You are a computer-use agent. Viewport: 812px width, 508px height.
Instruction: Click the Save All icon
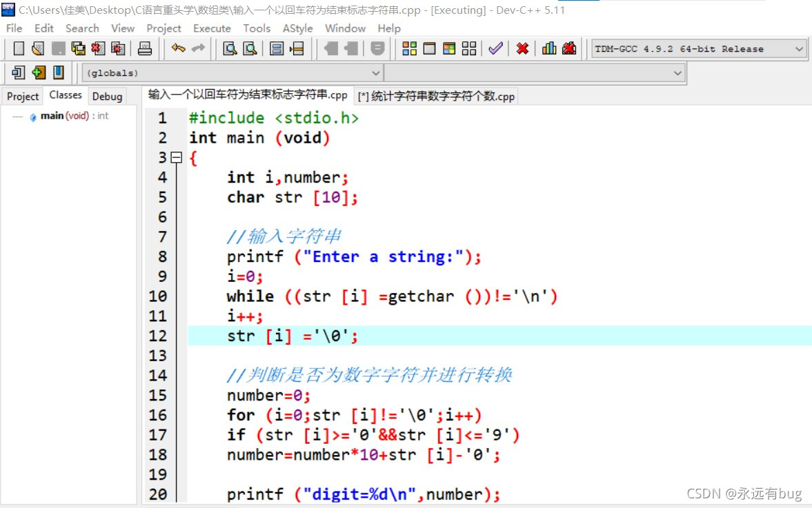(78, 49)
